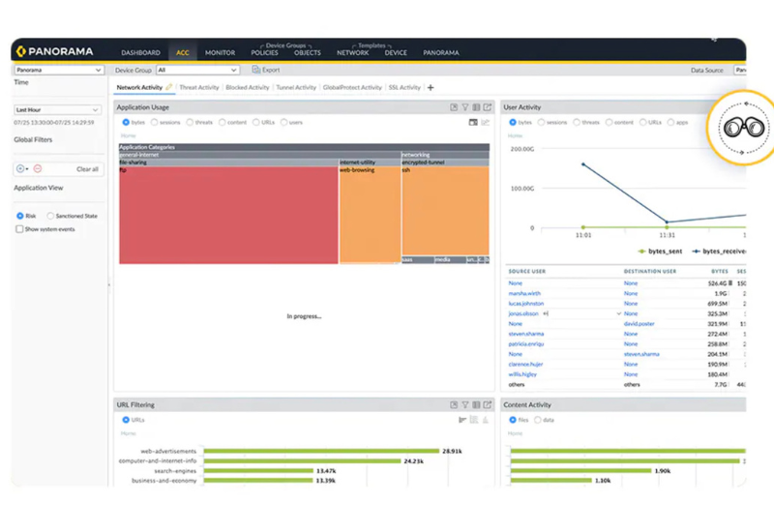Open the Last Hour time dropdown
This screenshot has height=532, width=774.
tap(57, 110)
